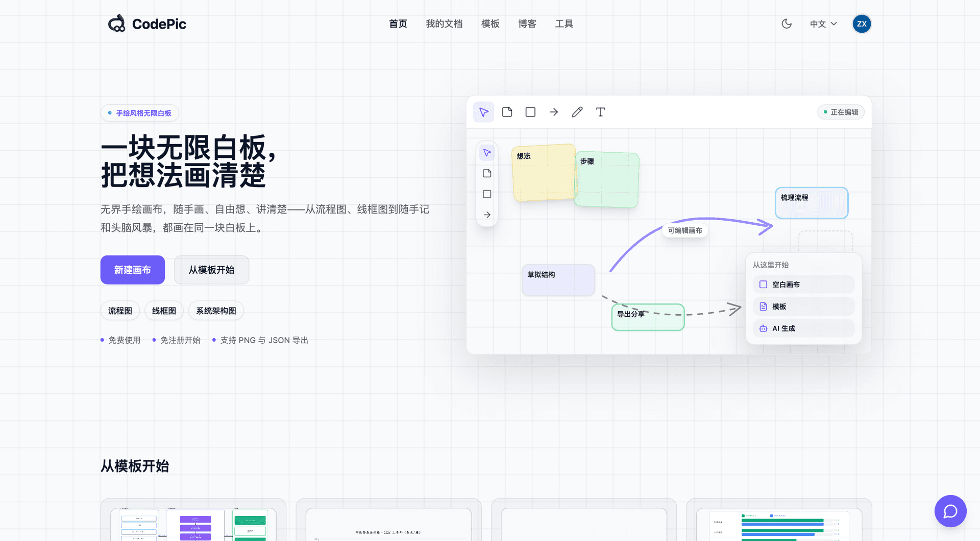Screen dimensions: 980x541
Task: Open the 模板 navigation tab
Action: pos(490,24)
